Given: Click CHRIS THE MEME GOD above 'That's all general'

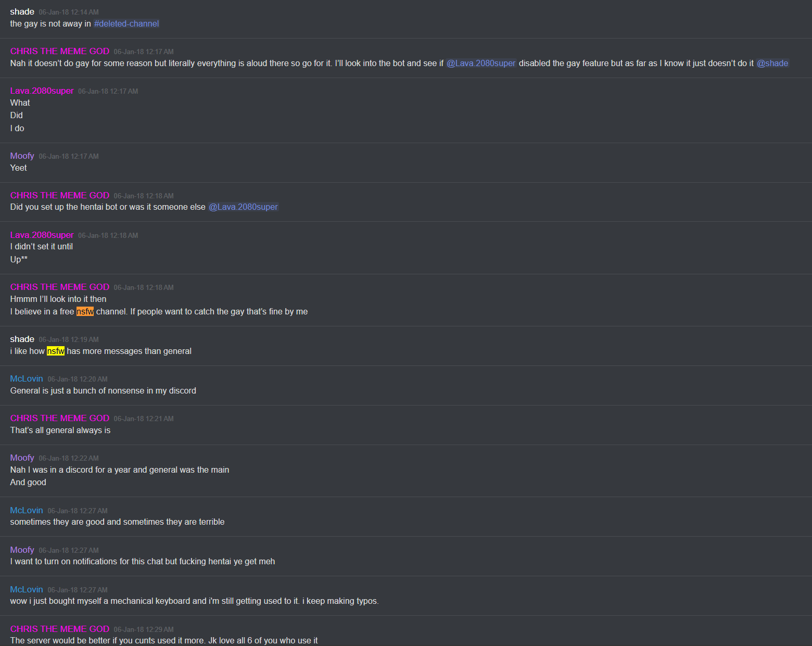Looking at the screenshot, I should tap(60, 419).
